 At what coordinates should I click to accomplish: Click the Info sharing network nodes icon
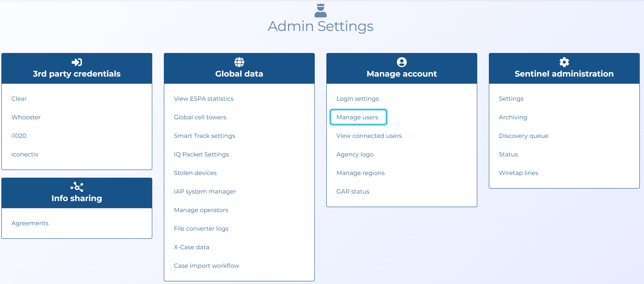77,187
